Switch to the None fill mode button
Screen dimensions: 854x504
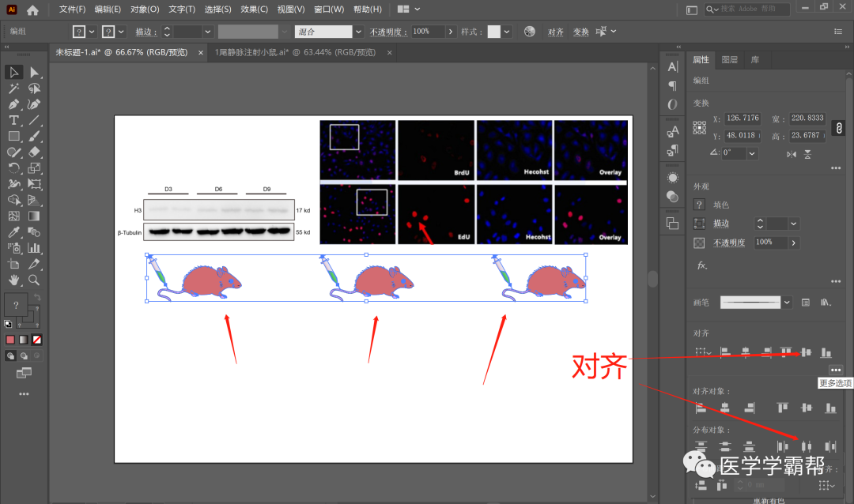36,340
